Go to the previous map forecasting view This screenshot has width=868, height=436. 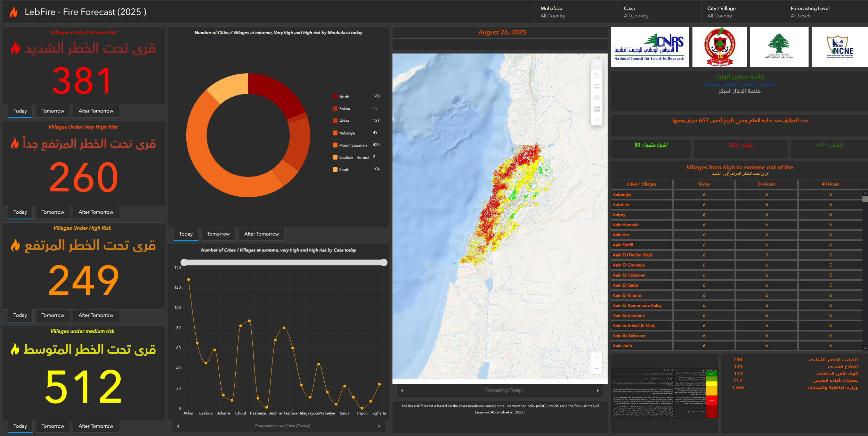(402, 390)
